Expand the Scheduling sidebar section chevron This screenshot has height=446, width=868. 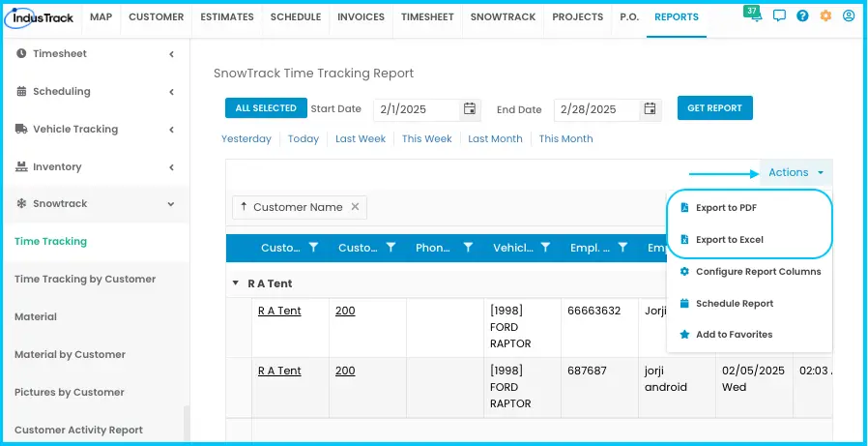[x=172, y=92]
